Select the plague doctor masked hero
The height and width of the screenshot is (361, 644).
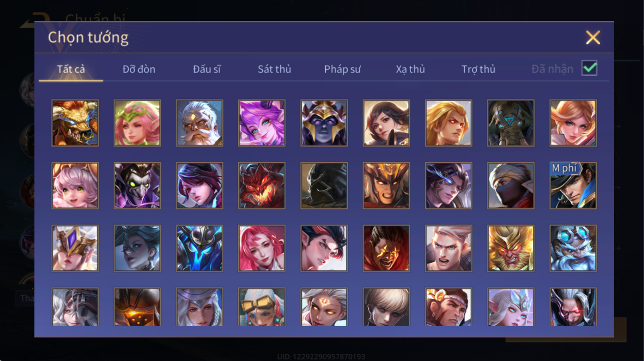coord(137,186)
